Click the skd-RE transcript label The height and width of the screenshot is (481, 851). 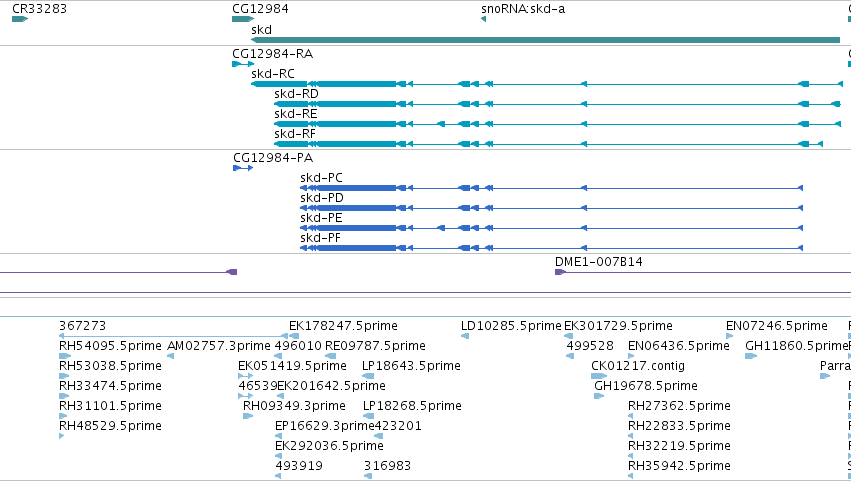point(296,114)
